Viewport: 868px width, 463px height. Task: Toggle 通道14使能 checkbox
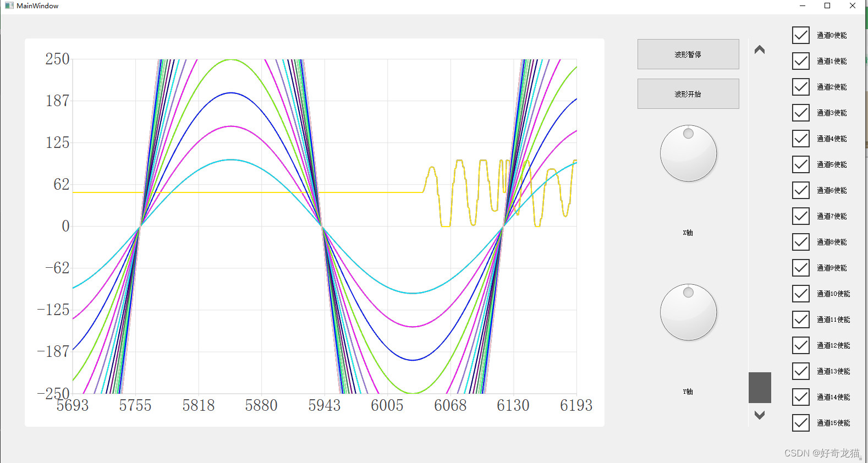(x=801, y=397)
